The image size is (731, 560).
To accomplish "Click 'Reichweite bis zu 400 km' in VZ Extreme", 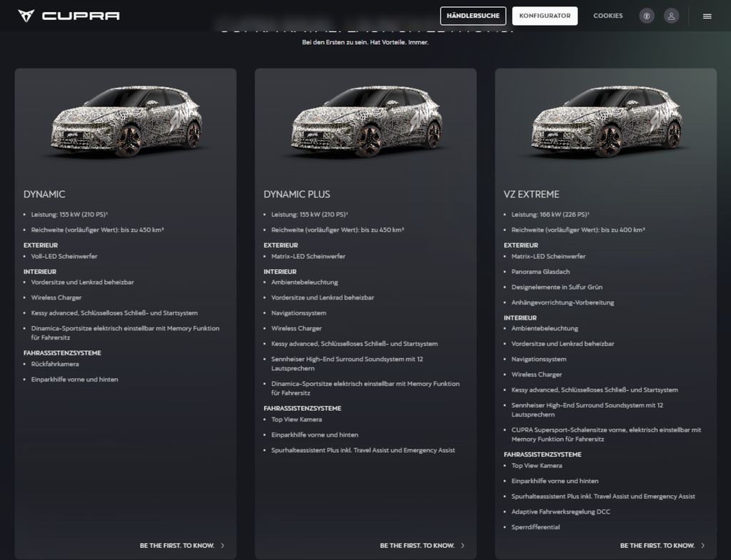I will click(578, 230).
